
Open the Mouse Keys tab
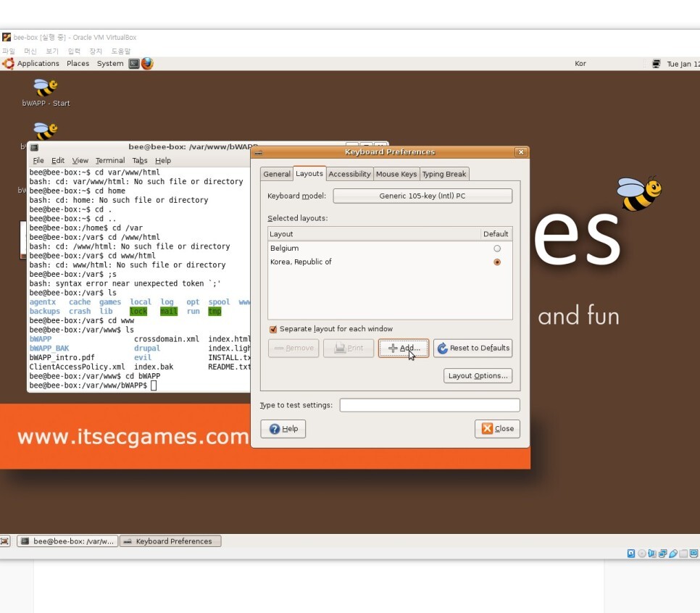click(x=396, y=174)
